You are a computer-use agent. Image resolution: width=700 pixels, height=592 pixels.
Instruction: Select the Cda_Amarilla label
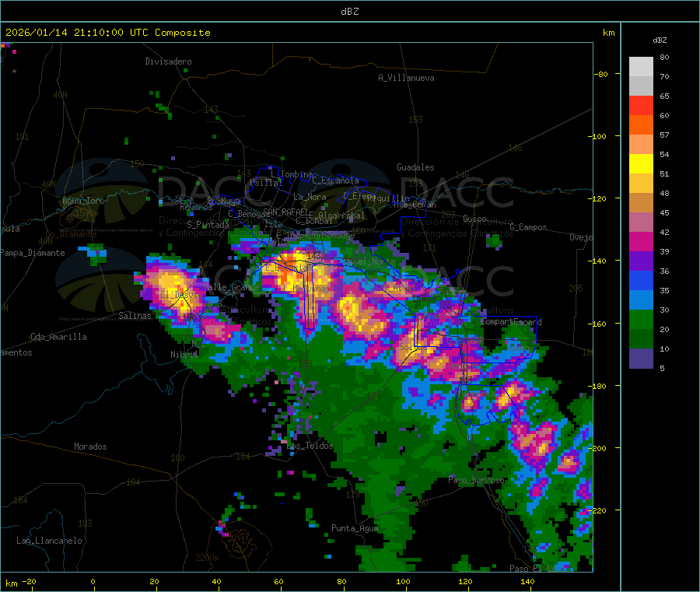click(x=59, y=337)
